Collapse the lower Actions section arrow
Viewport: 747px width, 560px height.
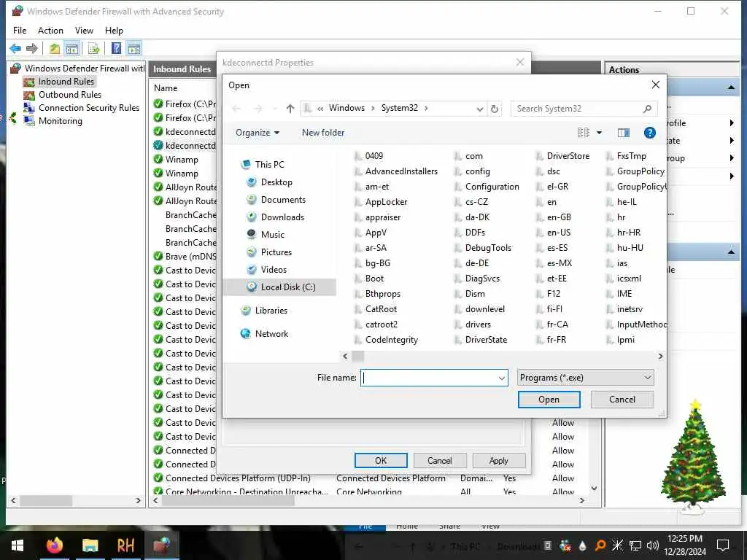[x=731, y=252]
